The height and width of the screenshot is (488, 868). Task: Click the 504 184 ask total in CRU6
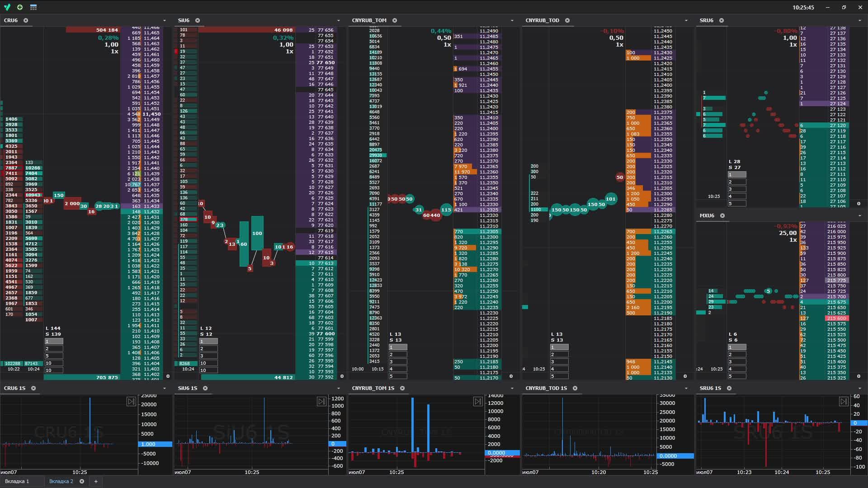pyautogui.click(x=107, y=30)
